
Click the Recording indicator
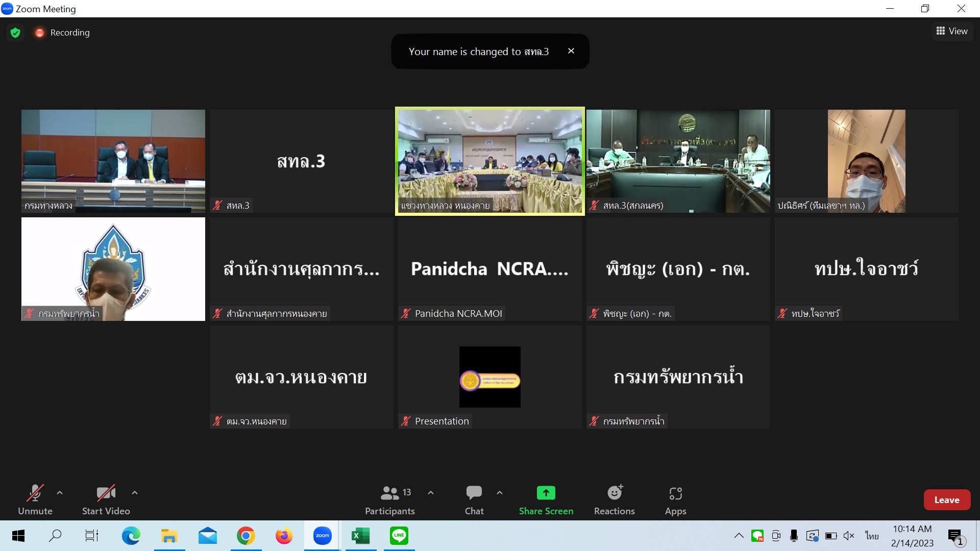(x=62, y=33)
